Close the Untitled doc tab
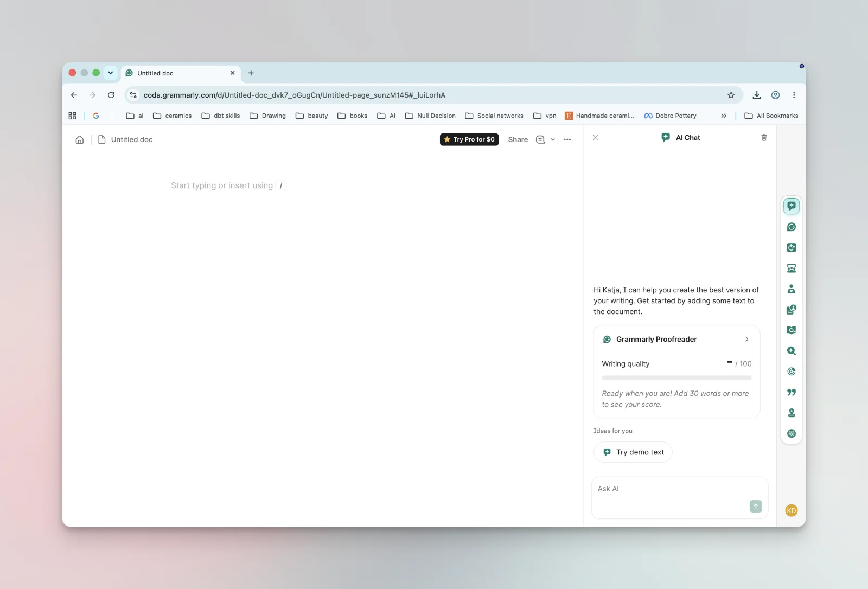The width and height of the screenshot is (868, 589). (x=232, y=73)
